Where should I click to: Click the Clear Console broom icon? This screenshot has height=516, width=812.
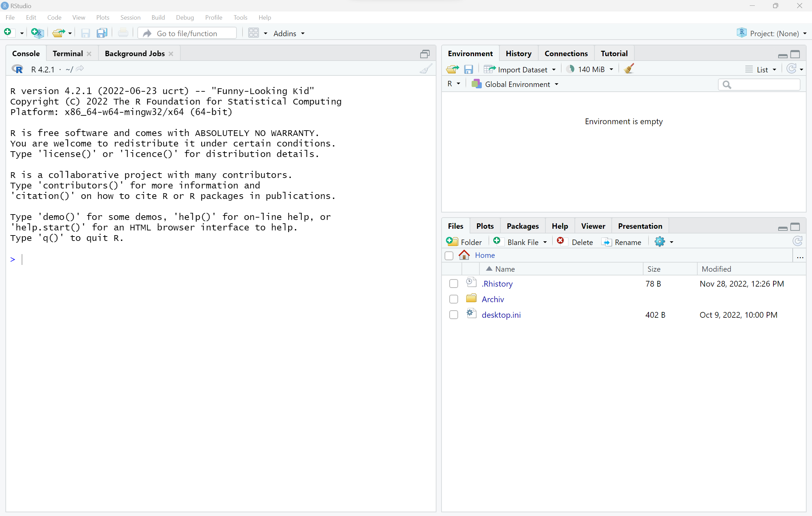pyautogui.click(x=426, y=69)
